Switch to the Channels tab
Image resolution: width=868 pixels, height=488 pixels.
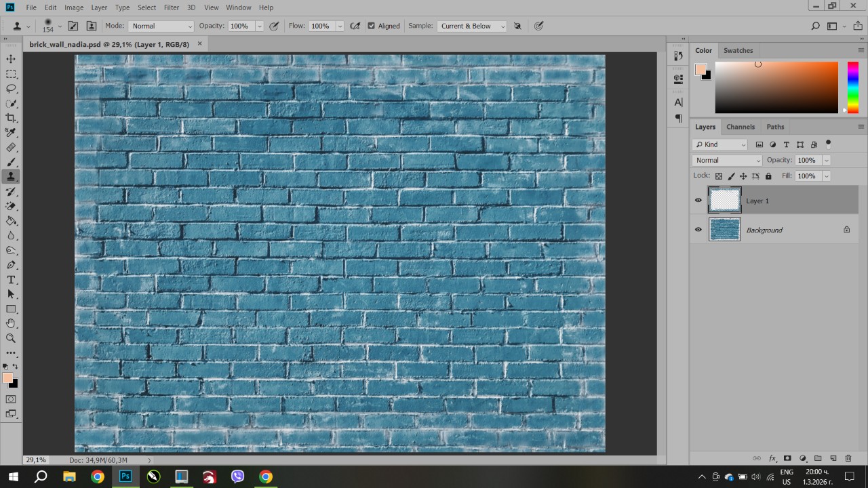click(x=740, y=127)
